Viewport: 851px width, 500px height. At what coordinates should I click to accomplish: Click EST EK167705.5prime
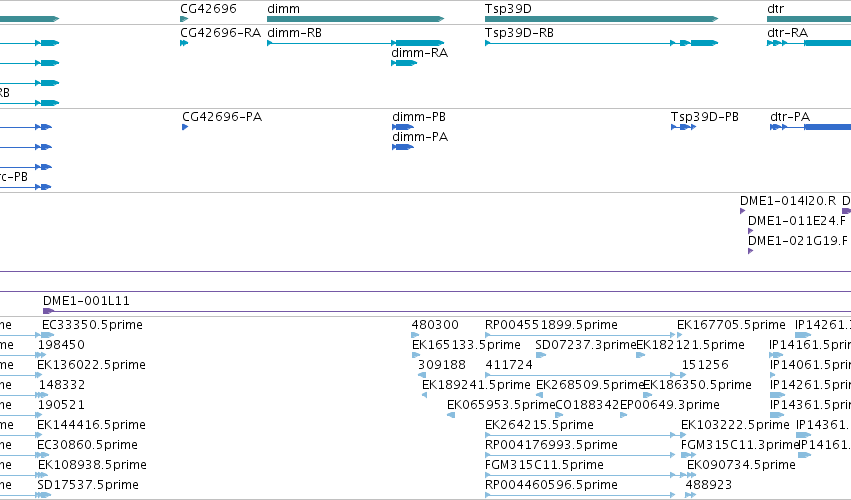(731, 325)
